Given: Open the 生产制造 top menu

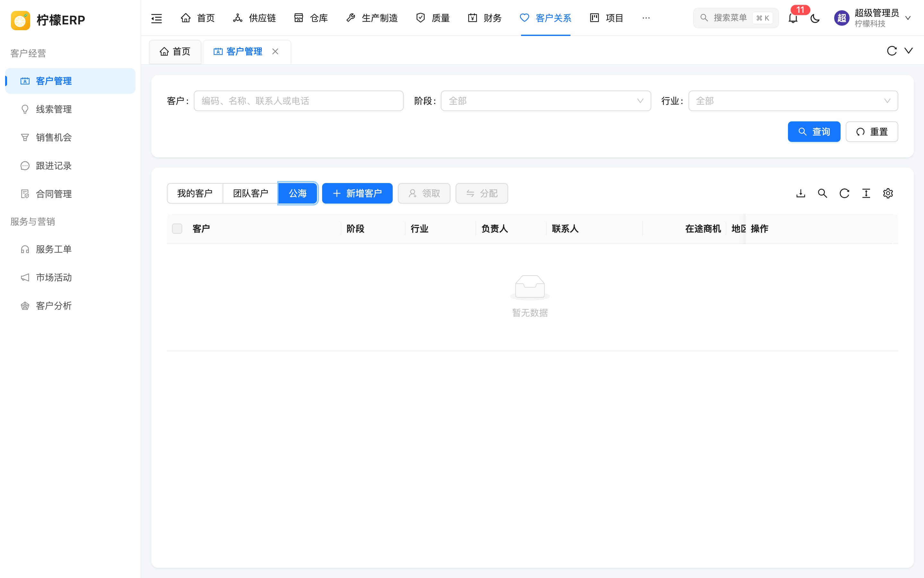Looking at the screenshot, I should pos(372,18).
